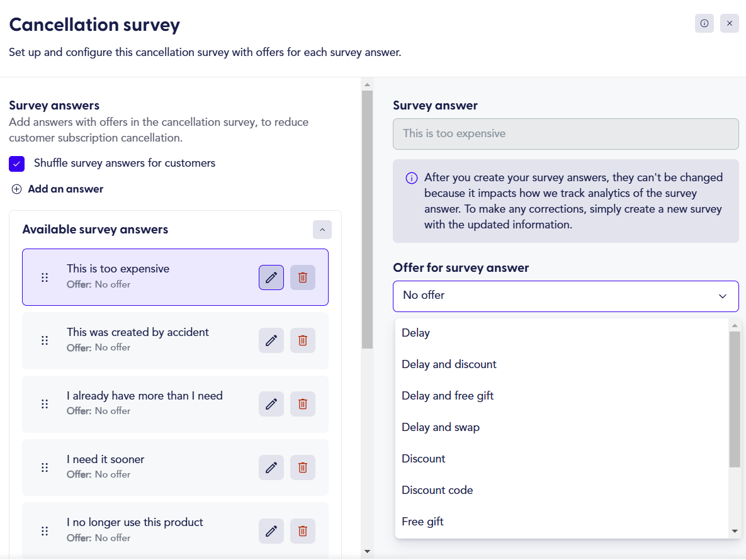Click drag handle of "I no longer use this product"
The height and width of the screenshot is (560, 746).
click(45, 531)
